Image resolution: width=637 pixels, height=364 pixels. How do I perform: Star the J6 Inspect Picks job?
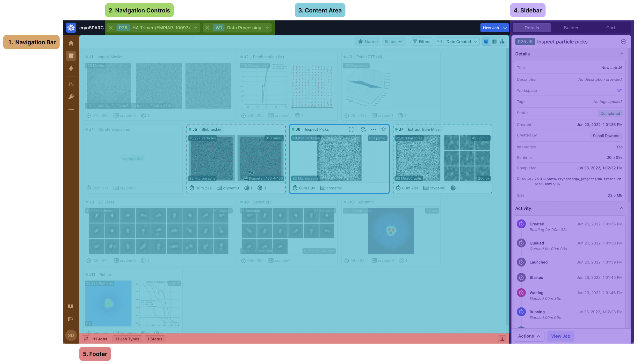point(384,129)
